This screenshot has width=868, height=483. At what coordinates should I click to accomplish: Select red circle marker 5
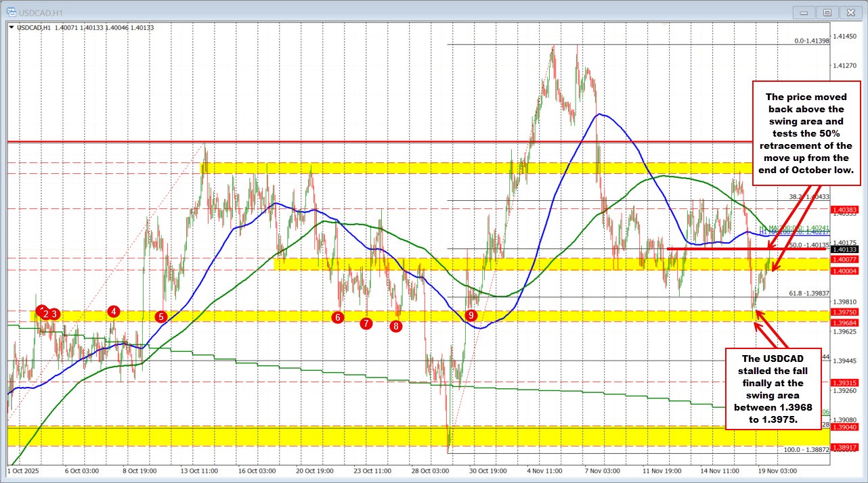coord(160,315)
